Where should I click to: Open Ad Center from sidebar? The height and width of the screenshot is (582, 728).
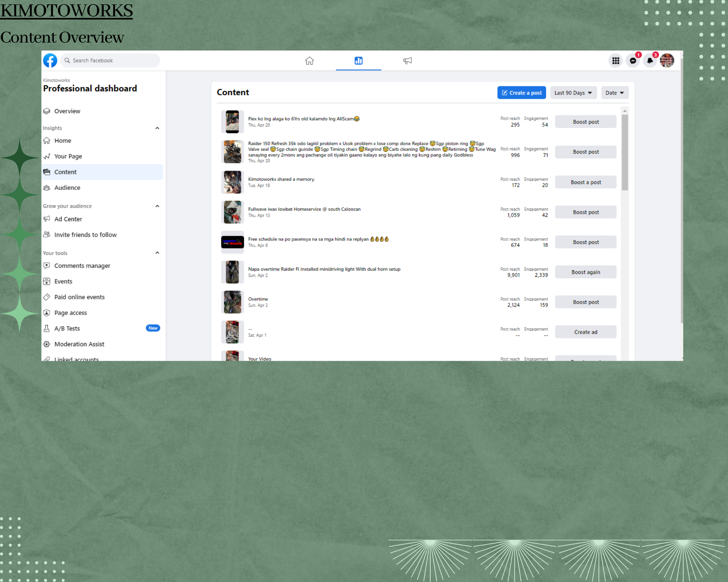coord(102,219)
